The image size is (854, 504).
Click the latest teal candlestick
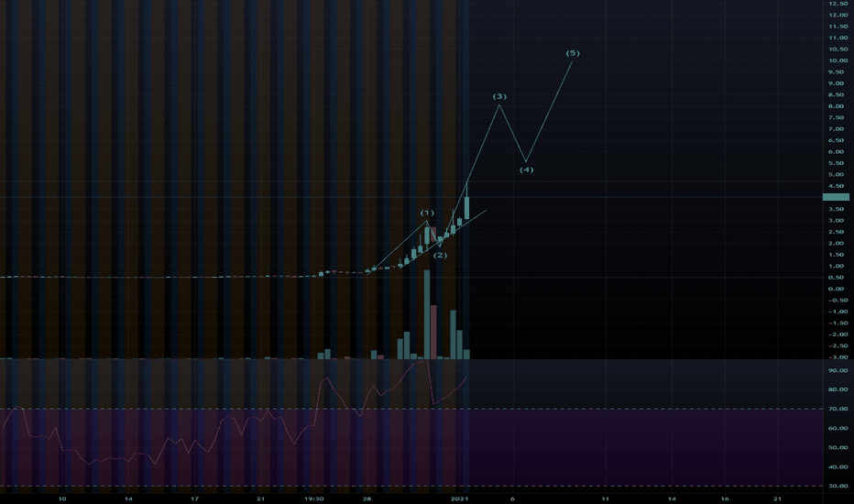click(x=466, y=208)
